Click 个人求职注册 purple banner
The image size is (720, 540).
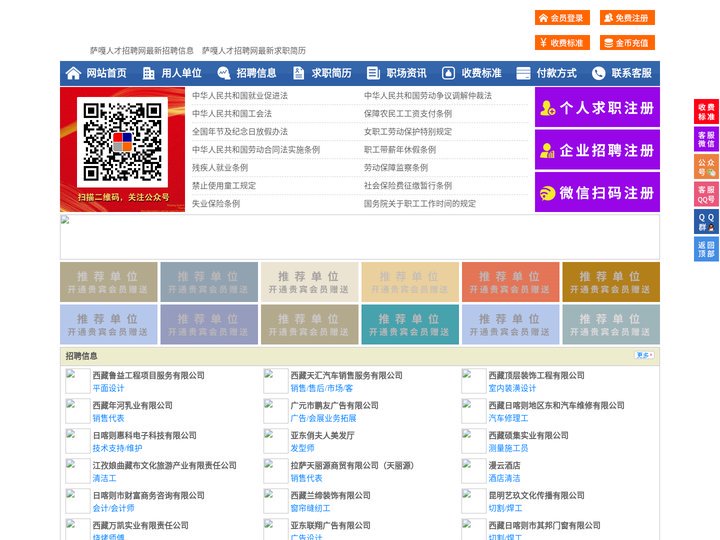(597, 107)
